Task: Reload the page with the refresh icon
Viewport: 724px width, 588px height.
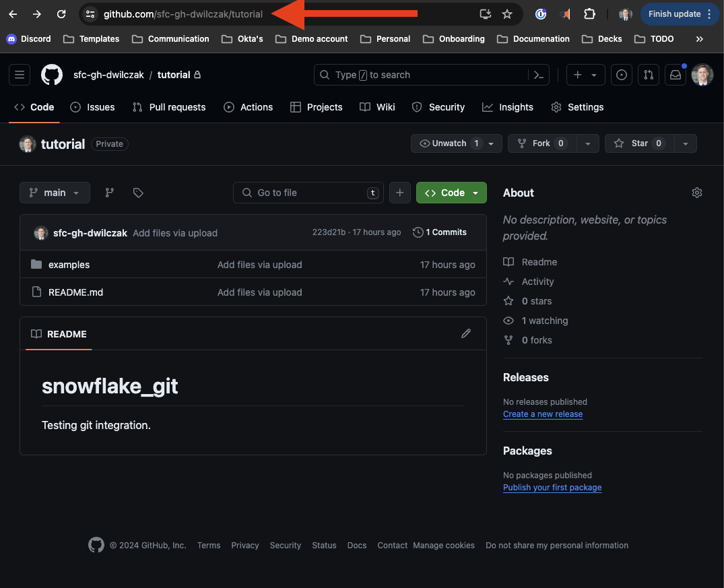Action: tap(61, 14)
